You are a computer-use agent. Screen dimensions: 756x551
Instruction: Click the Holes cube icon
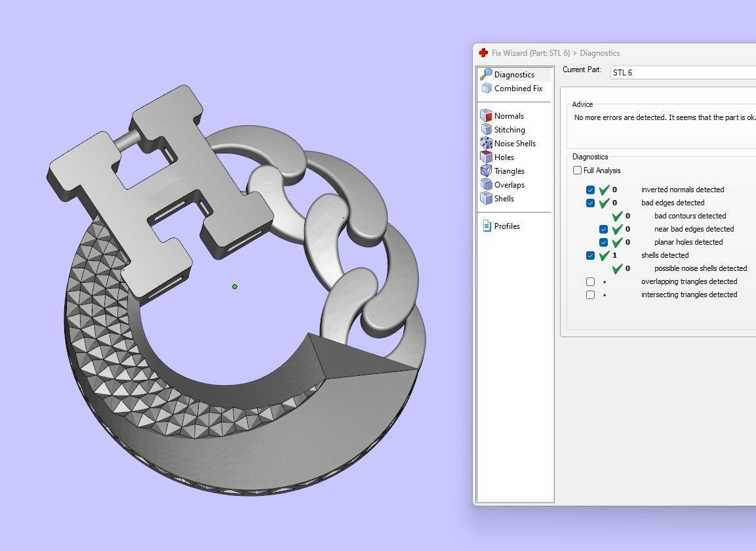[486, 157]
